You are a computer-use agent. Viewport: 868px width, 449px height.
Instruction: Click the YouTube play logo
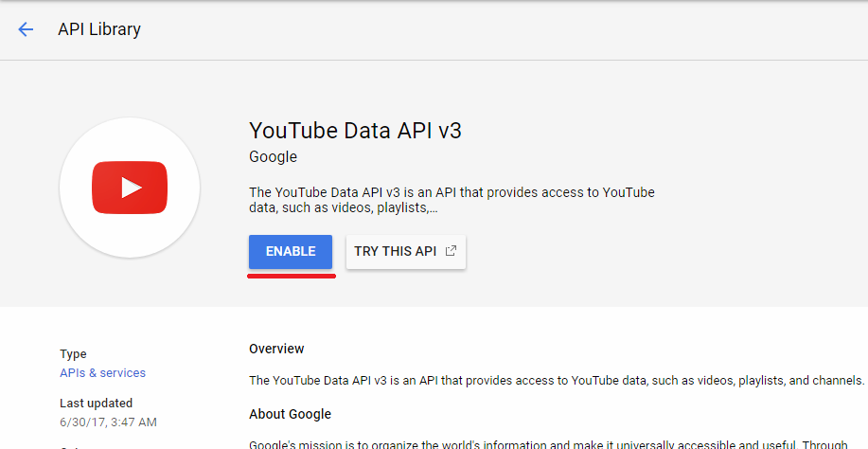(x=130, y=188)
